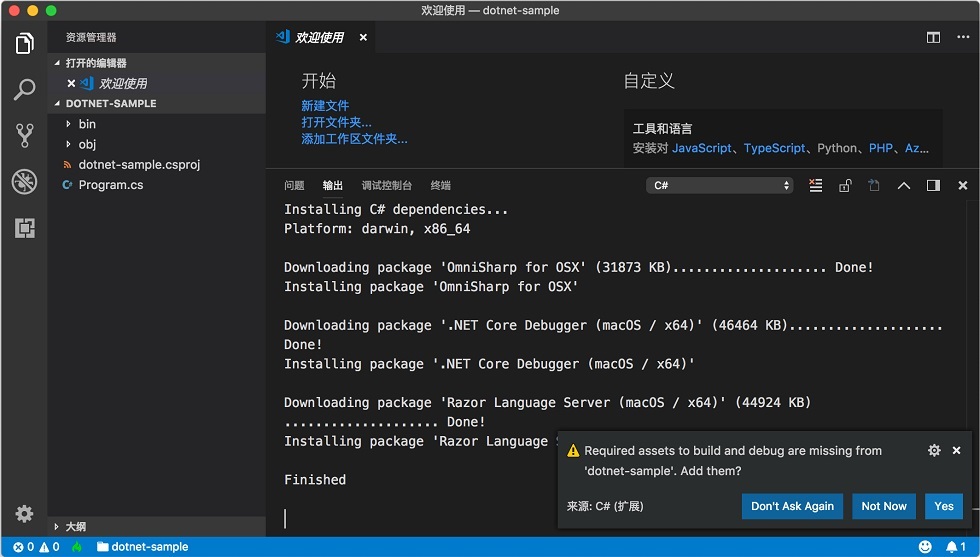Toggle panel position to the side
980x557 pixels.
pyautogui.click(x=933, y=186)
